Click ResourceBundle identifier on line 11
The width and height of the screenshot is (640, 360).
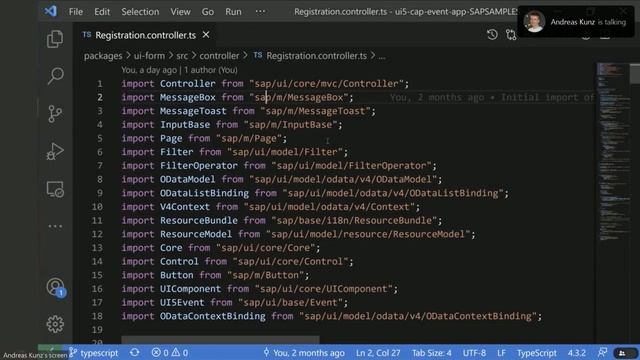(x=198, y=220)
